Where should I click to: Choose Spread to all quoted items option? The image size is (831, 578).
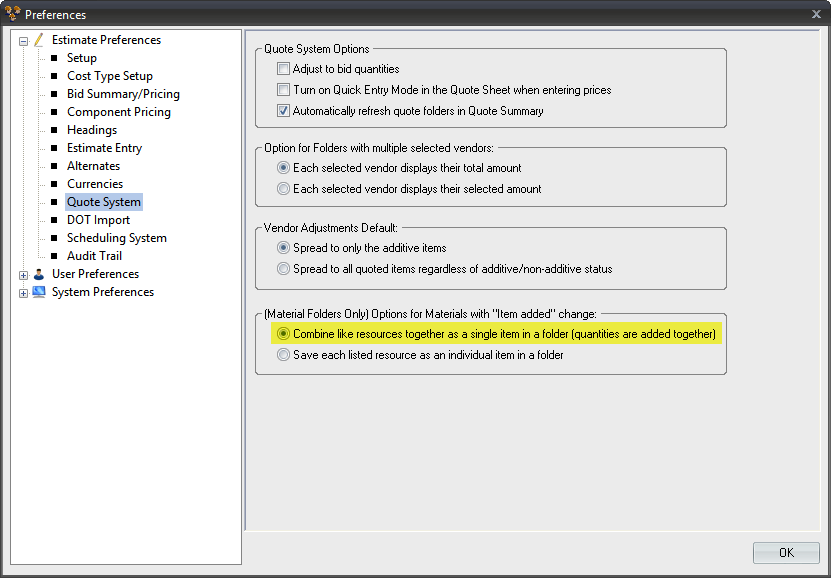(284, 269)
